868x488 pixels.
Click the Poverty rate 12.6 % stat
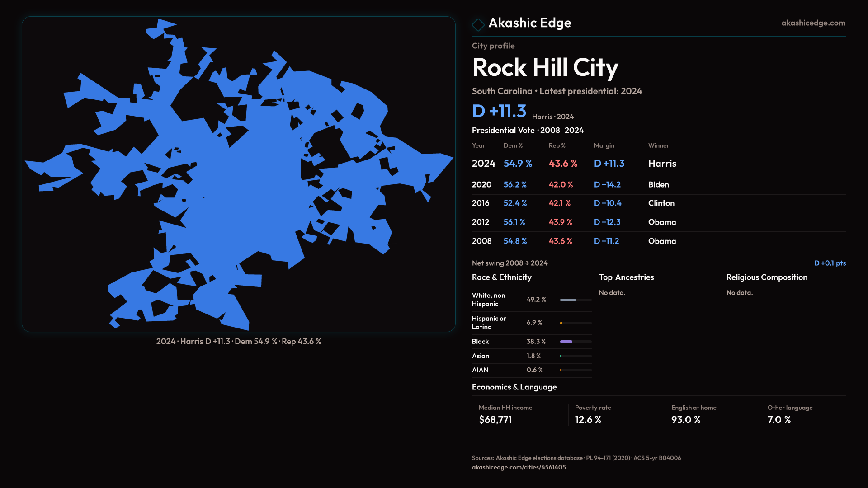[x=588, y=420]
